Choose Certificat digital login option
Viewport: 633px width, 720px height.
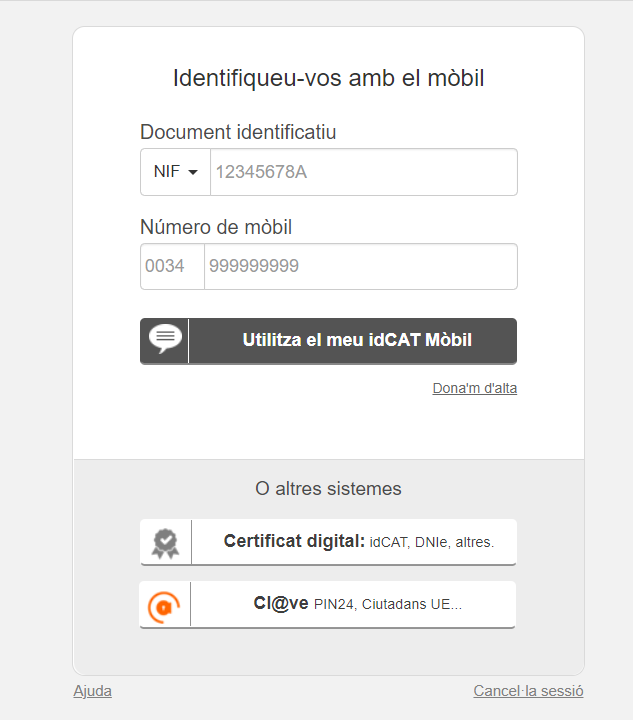coord(329,542)
